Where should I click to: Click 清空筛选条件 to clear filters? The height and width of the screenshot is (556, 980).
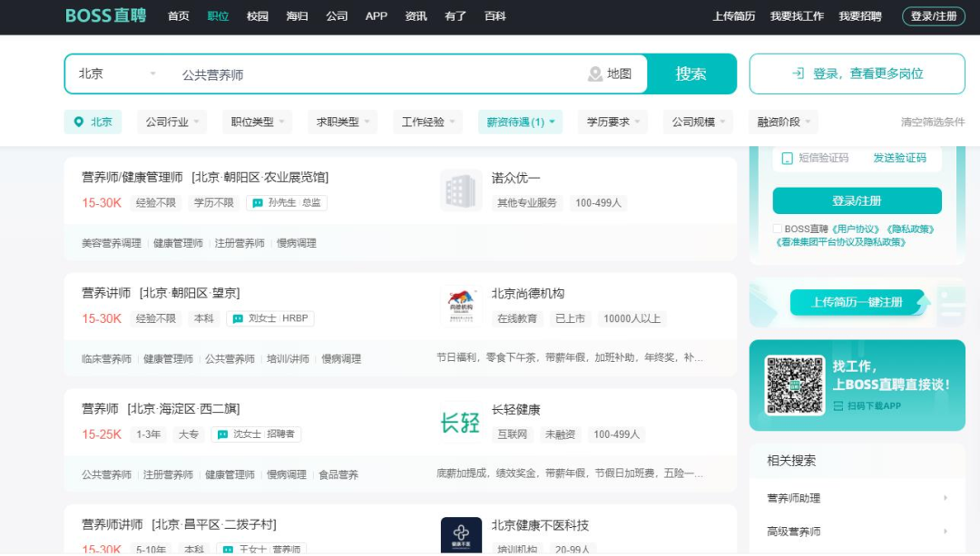click(932, 122)
